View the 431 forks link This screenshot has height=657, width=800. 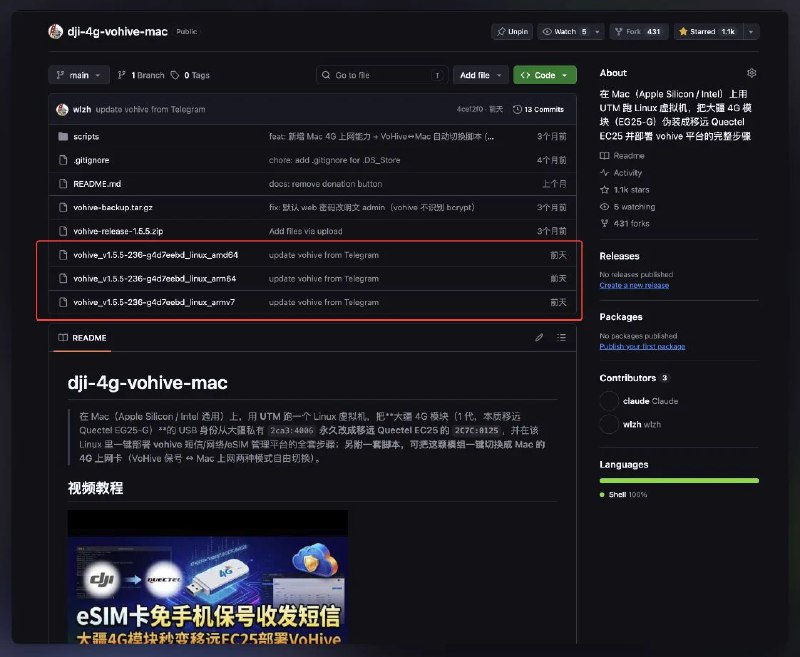[624, 223]
